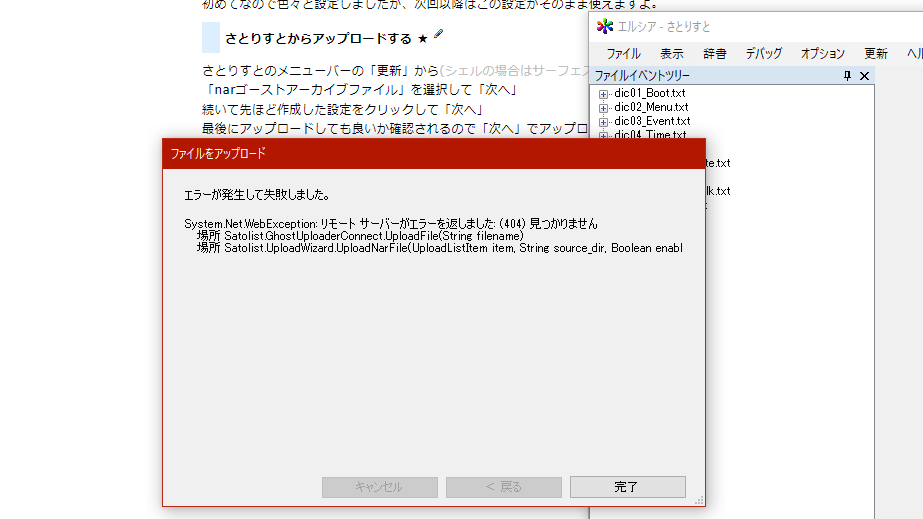Select dic03_Event.txt in file tree

pos(652,121)
